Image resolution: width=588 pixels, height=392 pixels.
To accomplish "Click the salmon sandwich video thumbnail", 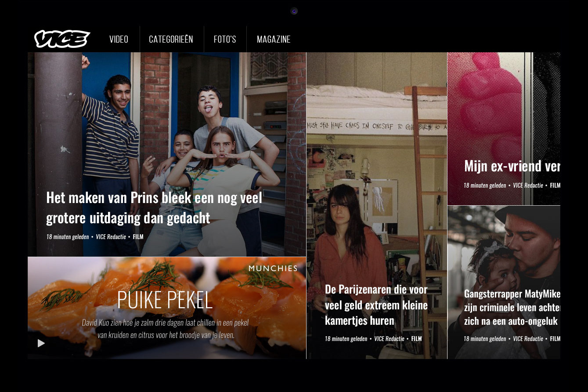I will pos(167,308).
